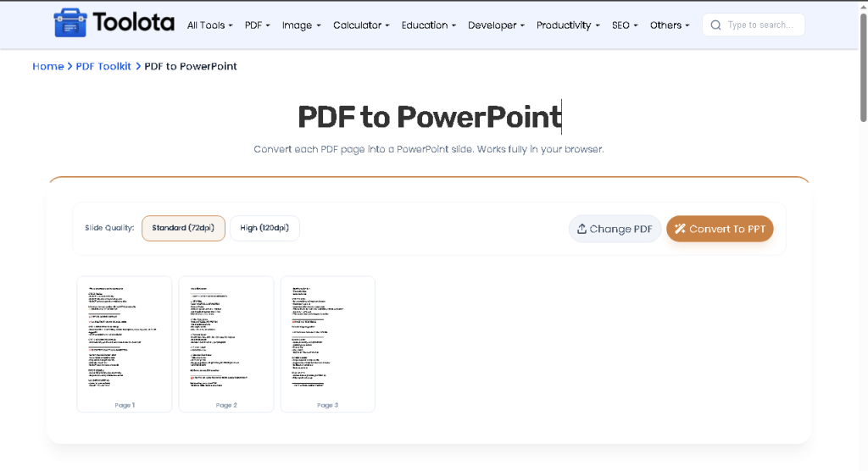
Task: Select the Page 1 thumbnail
Action: click(125, 344)
